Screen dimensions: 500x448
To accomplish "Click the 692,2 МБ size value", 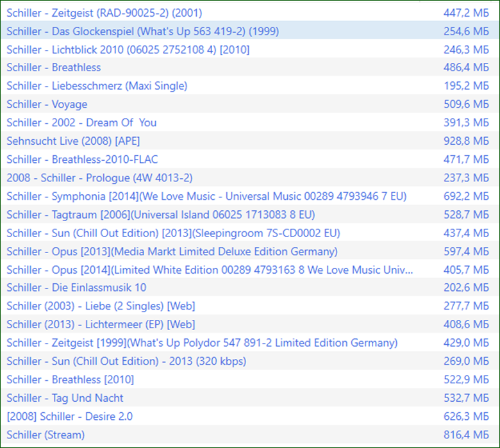I will [x=466, y=196].
